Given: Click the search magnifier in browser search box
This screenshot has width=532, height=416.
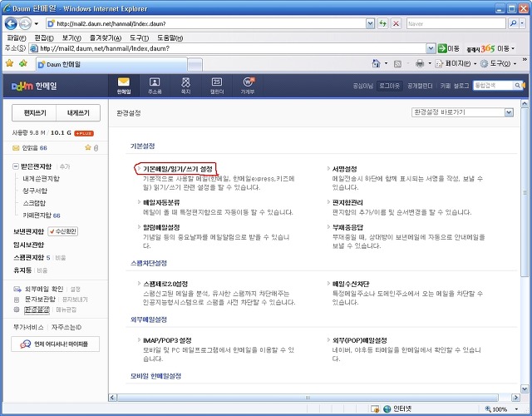Looking at the screenshot, I should (x=513, y=23).
